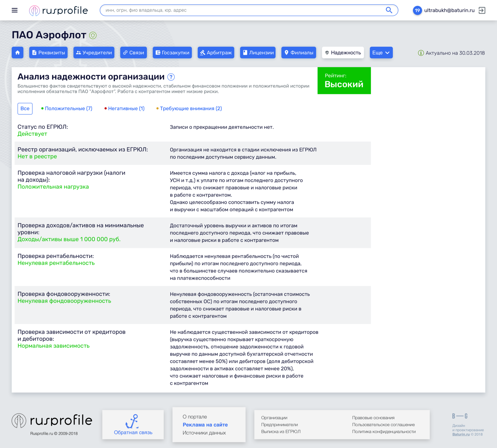This screenshot has width=497, height=448.
Task: Open the footer Предприниматели link
Action: click(x=280, y=425)
